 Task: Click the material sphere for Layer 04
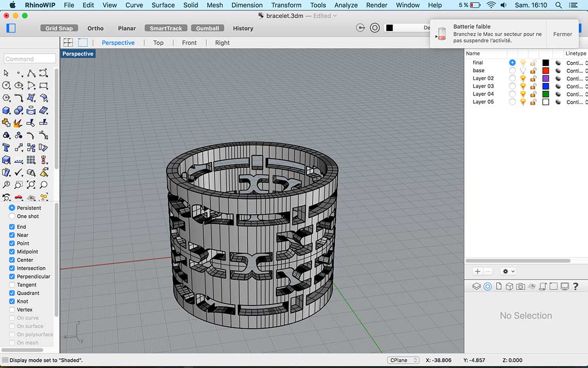click(x=558, y=94)
